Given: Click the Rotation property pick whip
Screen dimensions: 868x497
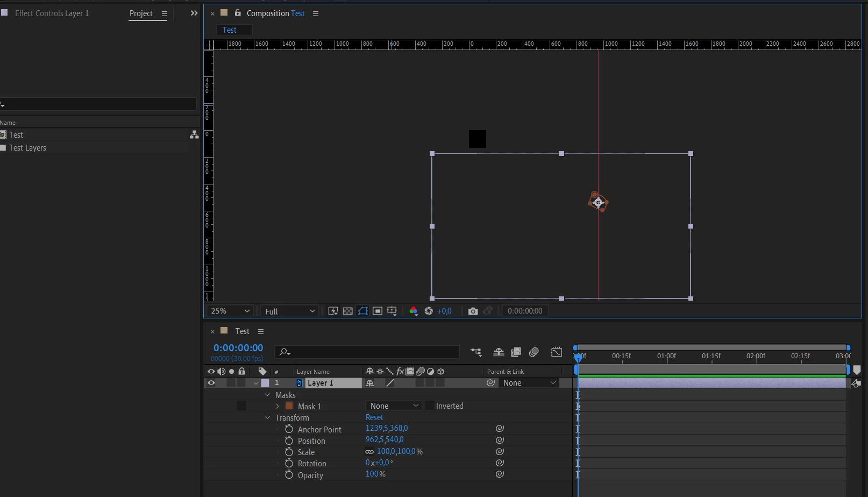Looking at the screenshot, I should click(500, 463).
